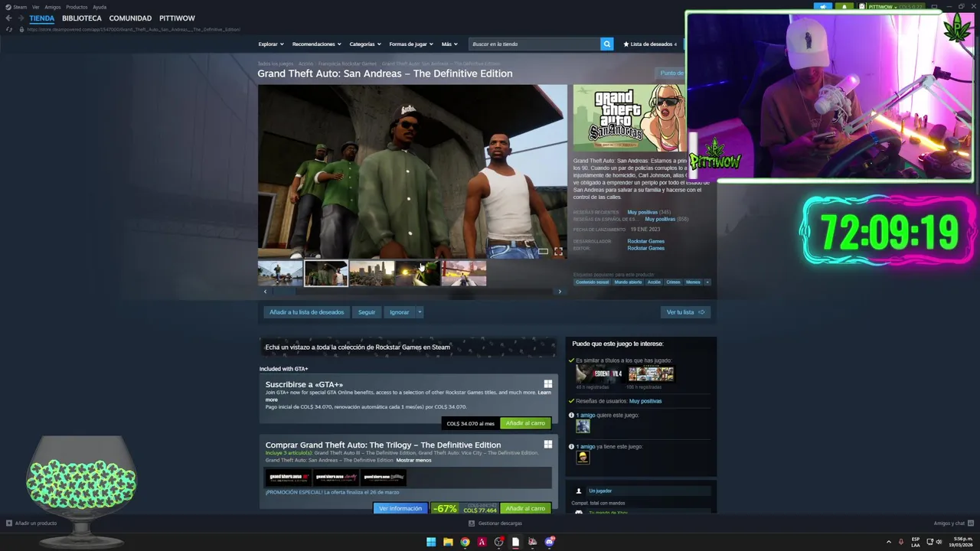Click the friend avatar who wants this game
Viewport: 980px width, 551px height.
coord(583,426)
